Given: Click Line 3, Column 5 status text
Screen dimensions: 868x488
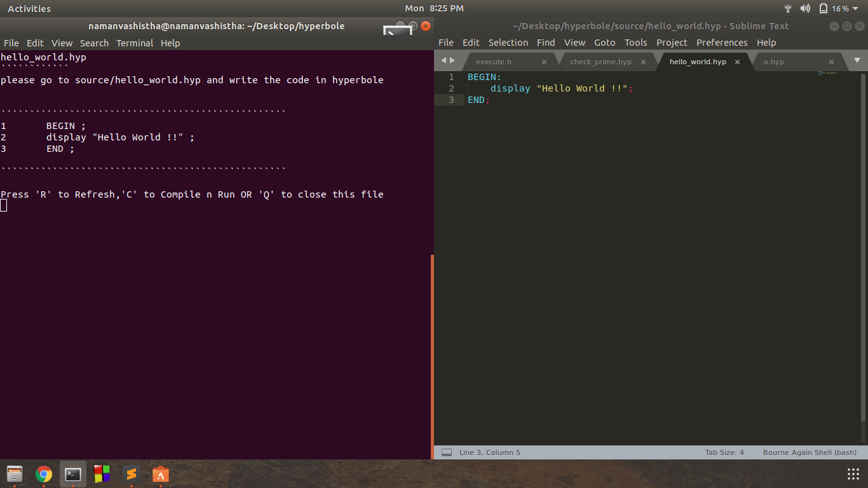Looking at the screenshot, I should click(x=489, y=452).
